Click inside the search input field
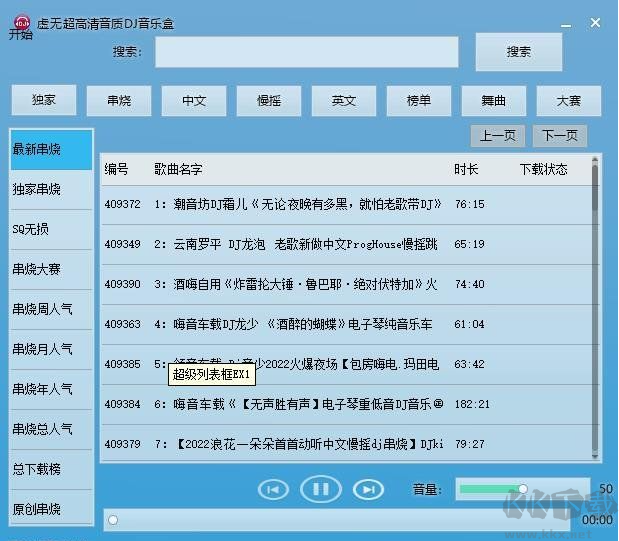The width and height of the screenshot is (619, 541). [306, 52]
